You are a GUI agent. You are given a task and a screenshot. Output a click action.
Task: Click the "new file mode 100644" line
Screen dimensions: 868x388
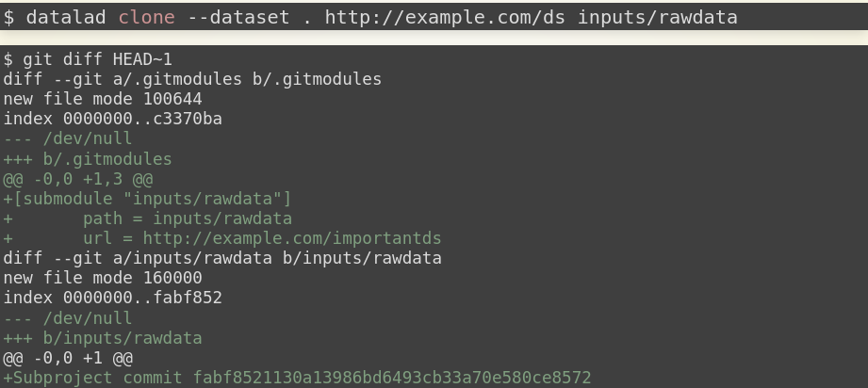tap(103, 99)
